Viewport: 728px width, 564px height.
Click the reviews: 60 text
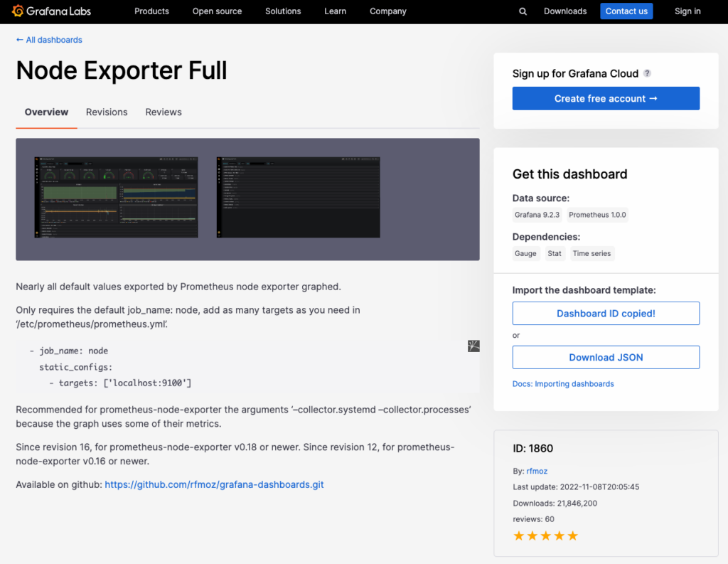(533, 519)
